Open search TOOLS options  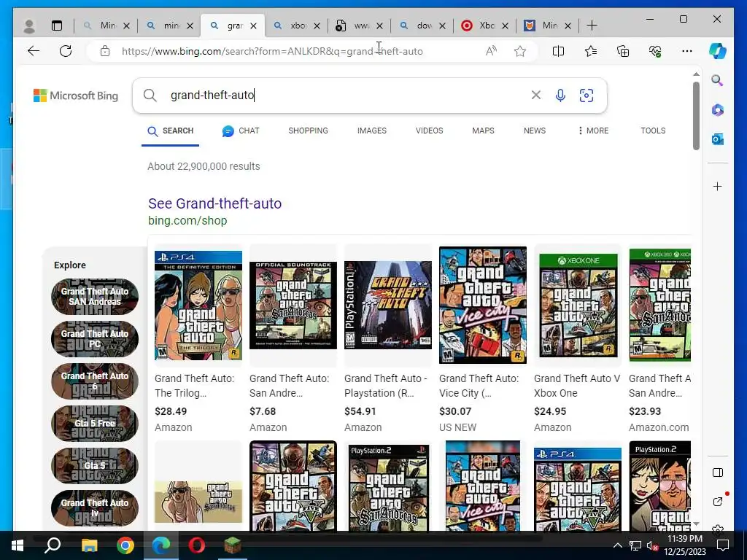[x=653, y=131]
